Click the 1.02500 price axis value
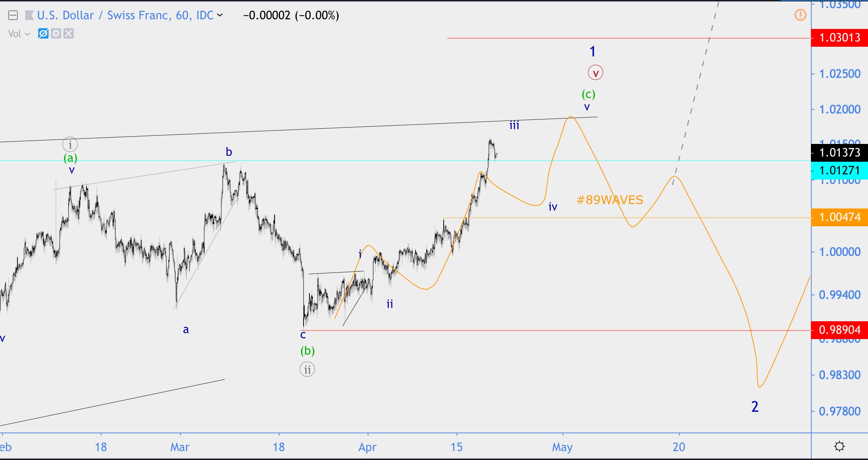Image resolution: width=868 pixels, height=460 pixels. click(840, 74)
